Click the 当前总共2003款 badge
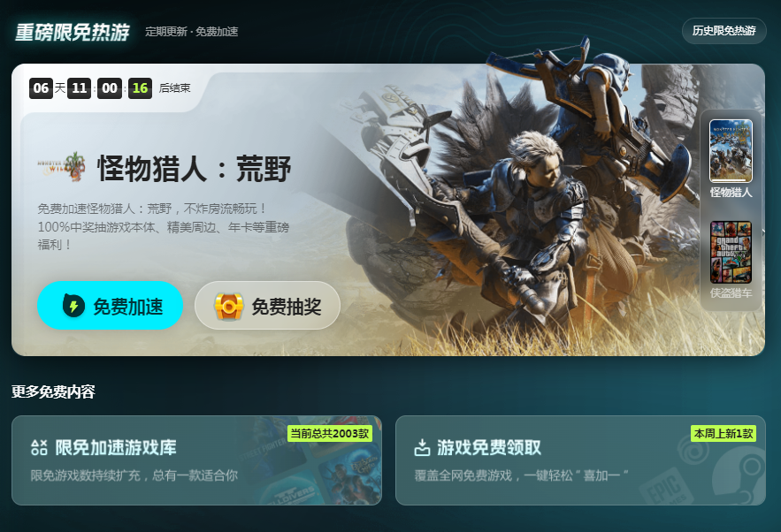 (x=330, y=433)
